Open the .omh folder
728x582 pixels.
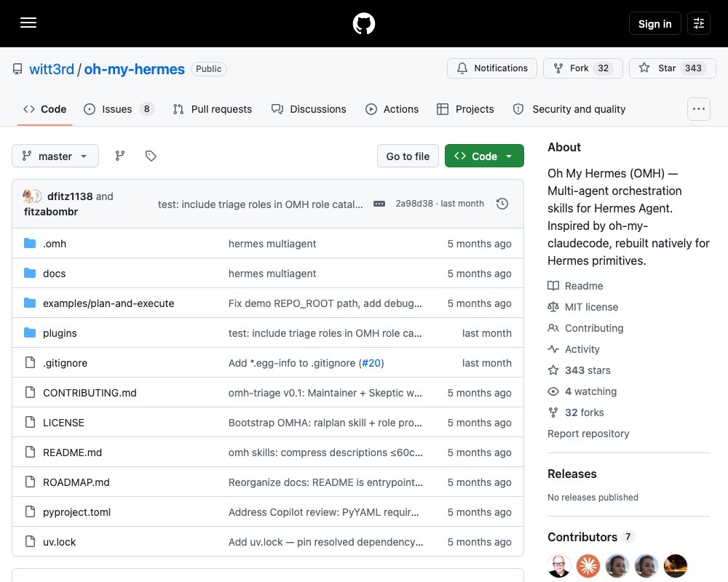click(55, 244)
